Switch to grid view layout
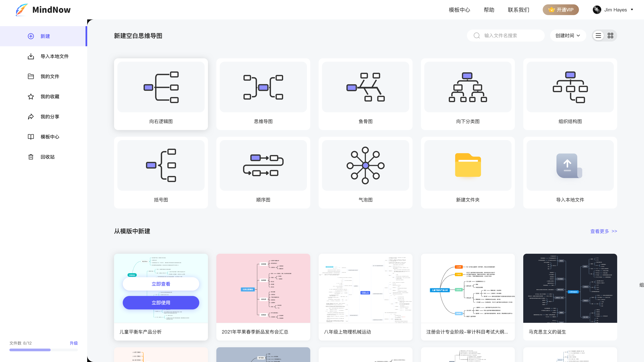This screenshot has height=362, width=644. tap(610, 35)
